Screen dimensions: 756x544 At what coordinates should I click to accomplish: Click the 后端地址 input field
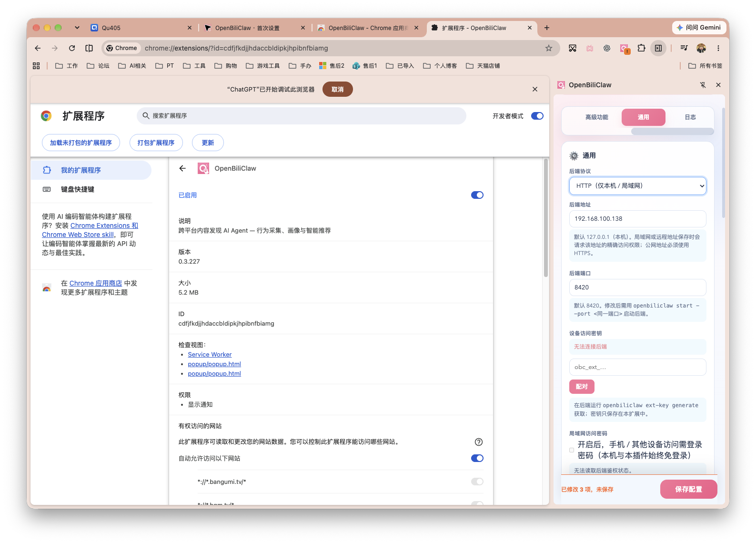pyautogui.click(x=637, y=219)
